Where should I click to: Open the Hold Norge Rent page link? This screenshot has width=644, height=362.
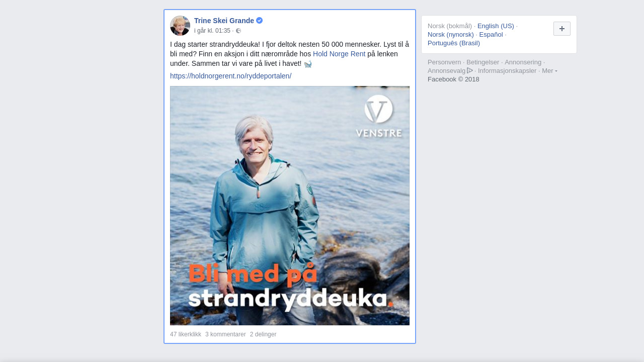(339, 54)
